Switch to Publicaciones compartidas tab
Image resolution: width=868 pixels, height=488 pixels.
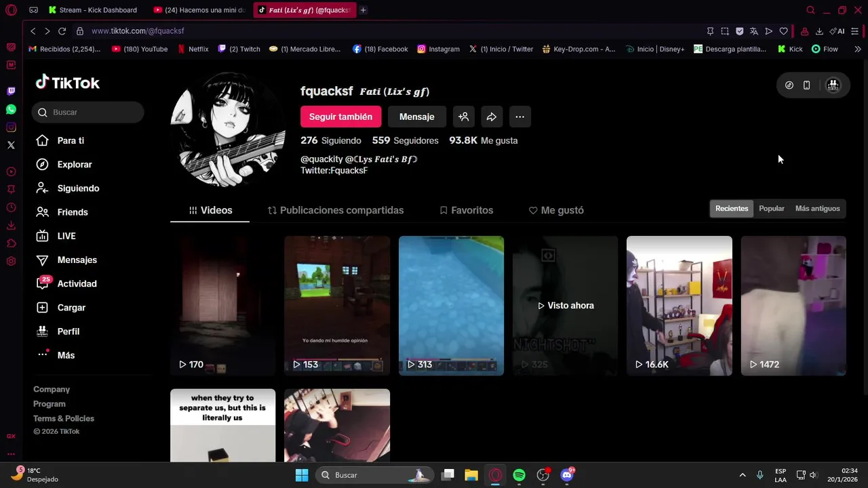[336, 210]
